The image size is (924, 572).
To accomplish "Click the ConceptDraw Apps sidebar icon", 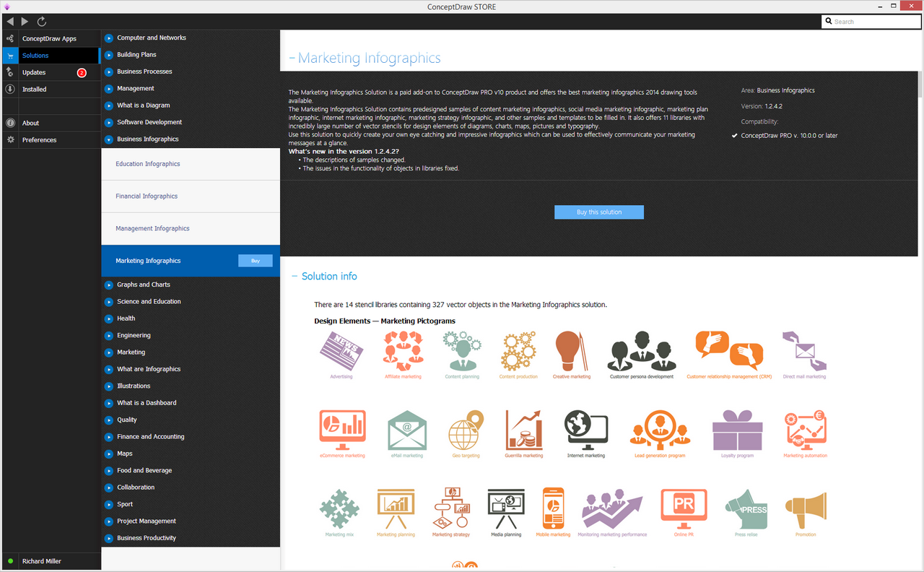I will point(10,38).
